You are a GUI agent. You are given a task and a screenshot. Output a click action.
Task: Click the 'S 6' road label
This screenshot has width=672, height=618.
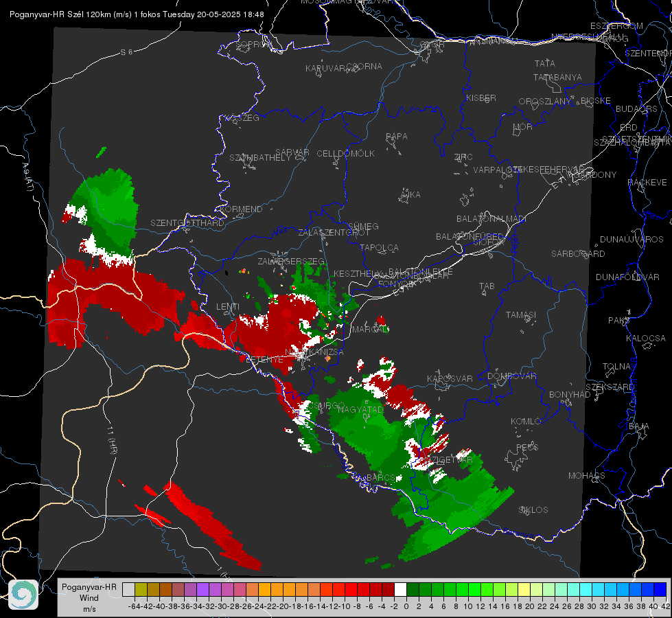(x=126, y=52)
